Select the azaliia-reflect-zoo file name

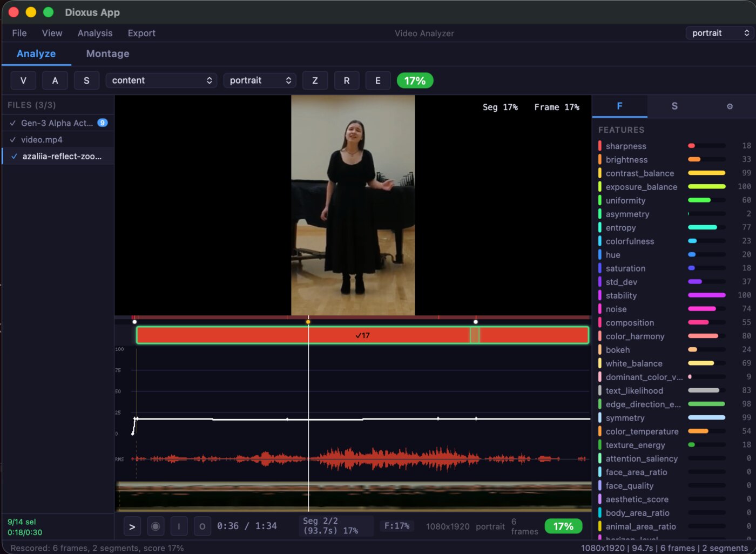point(62,157)
